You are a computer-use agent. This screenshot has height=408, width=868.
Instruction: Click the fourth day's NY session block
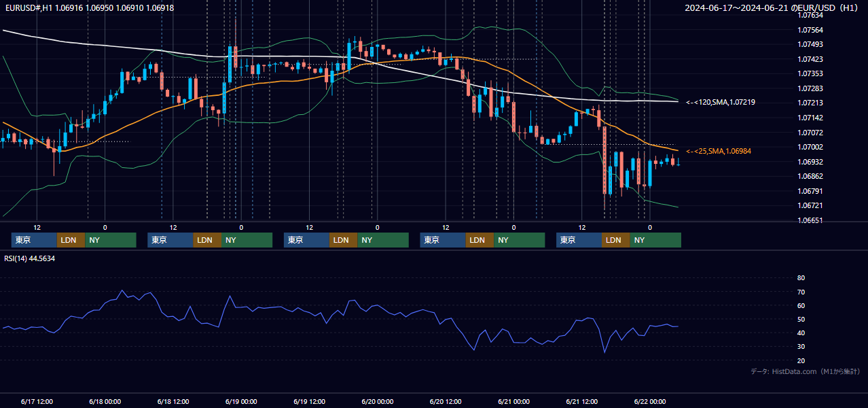520,240
